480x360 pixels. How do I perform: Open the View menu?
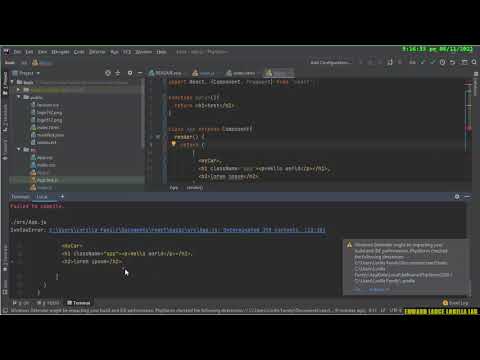point(42,52)
